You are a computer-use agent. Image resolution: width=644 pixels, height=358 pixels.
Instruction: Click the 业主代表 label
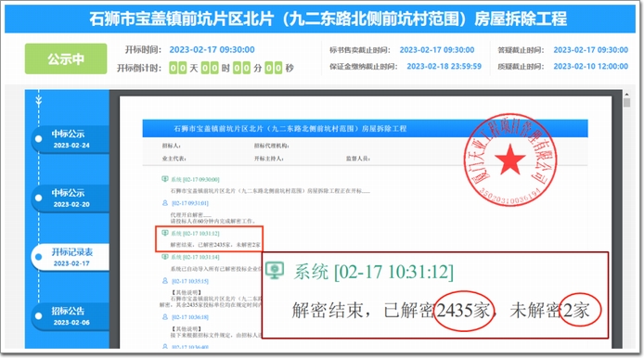[174, 159]
